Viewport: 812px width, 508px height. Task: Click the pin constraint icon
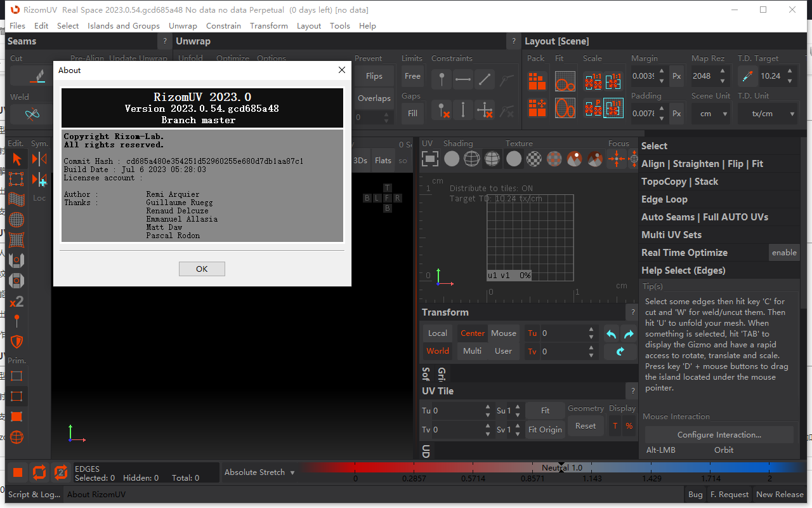442,79
